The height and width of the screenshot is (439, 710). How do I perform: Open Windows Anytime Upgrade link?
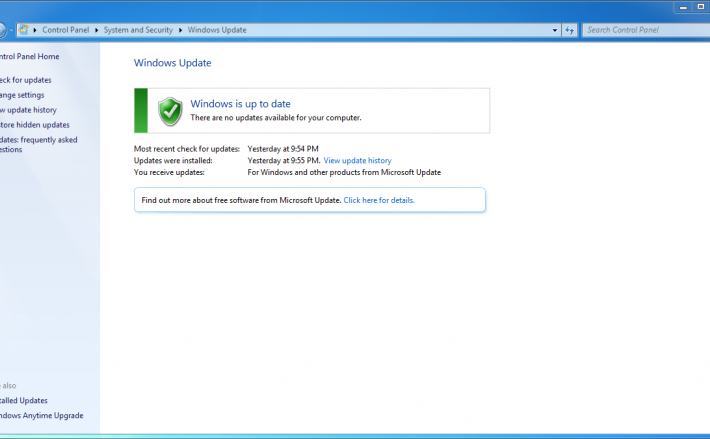(x=42, y=415)
